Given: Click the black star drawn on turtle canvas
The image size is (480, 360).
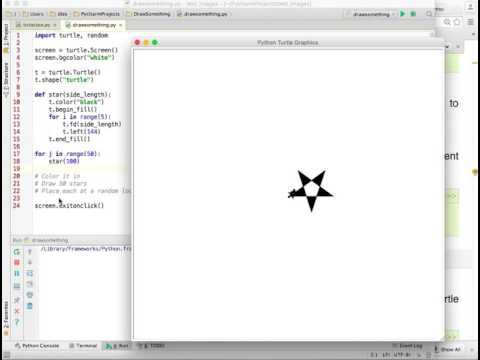Looking at the screenshot, I should 311,191.
